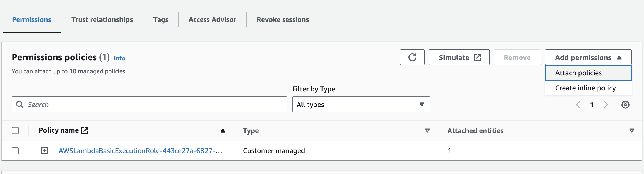Choose Create inline policy option

[585, 88]
